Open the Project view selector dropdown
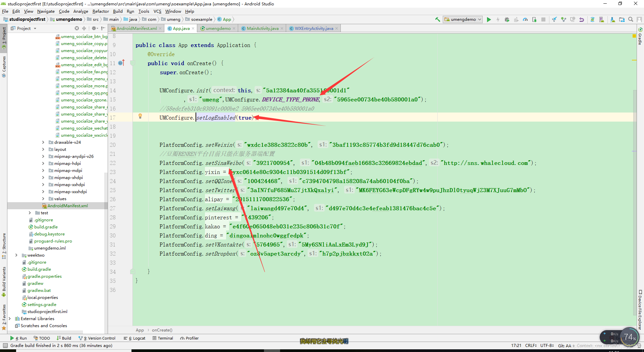This screenshot has width=644, height=352. (23, 28)
